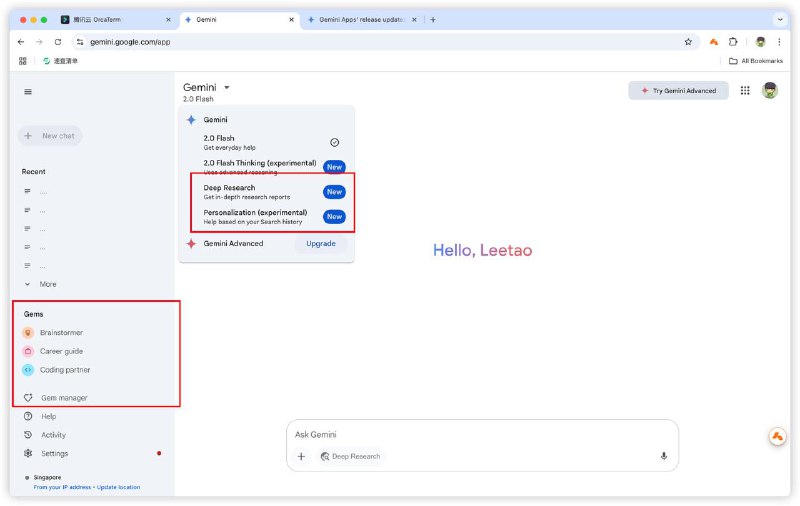This screenshot has height=506, width=800.
Task: Click the Update location link
Action: click(x=118, y=487)
